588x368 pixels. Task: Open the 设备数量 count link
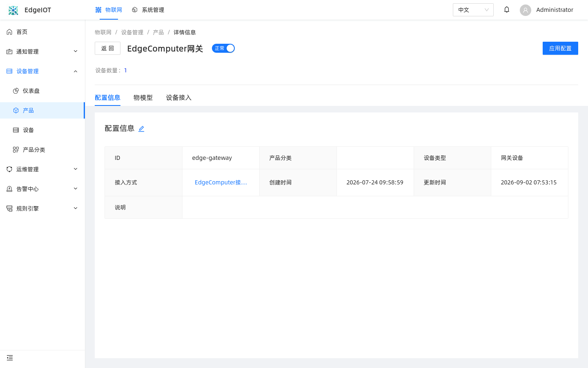tap(125, 70)
